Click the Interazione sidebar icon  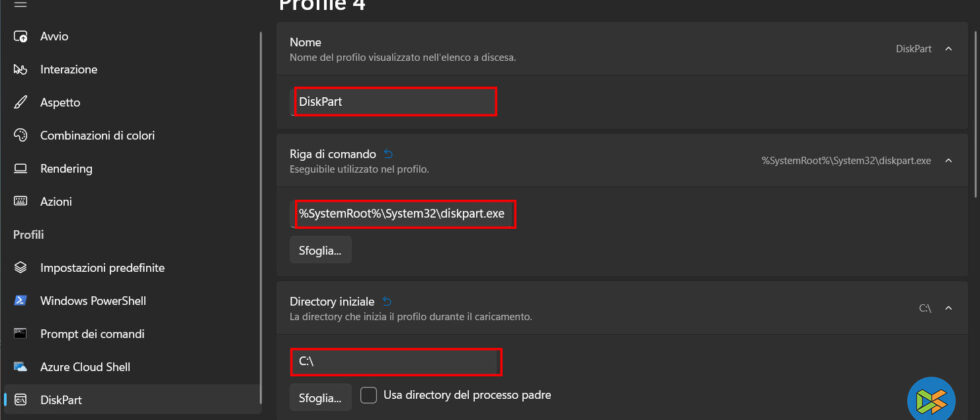coord(20,70)
